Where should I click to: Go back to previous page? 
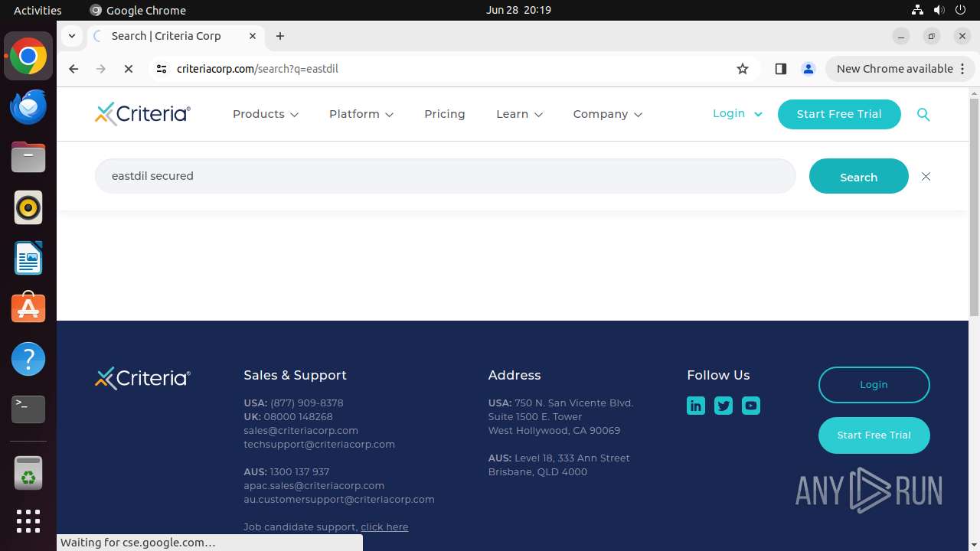tap(73, 69)
